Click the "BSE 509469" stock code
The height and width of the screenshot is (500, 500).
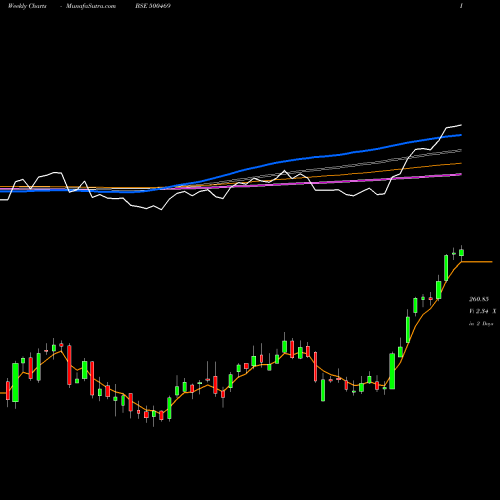tap(153, 6)
